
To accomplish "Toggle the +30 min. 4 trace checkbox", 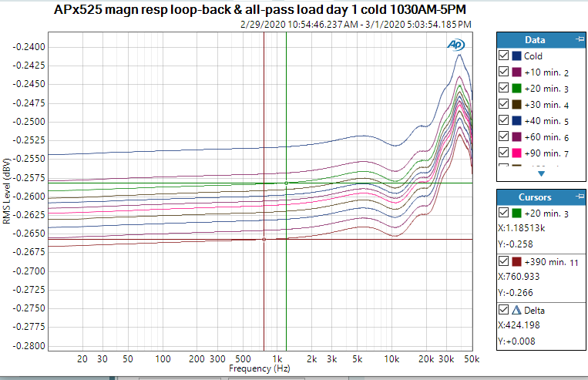I will 503,104.
